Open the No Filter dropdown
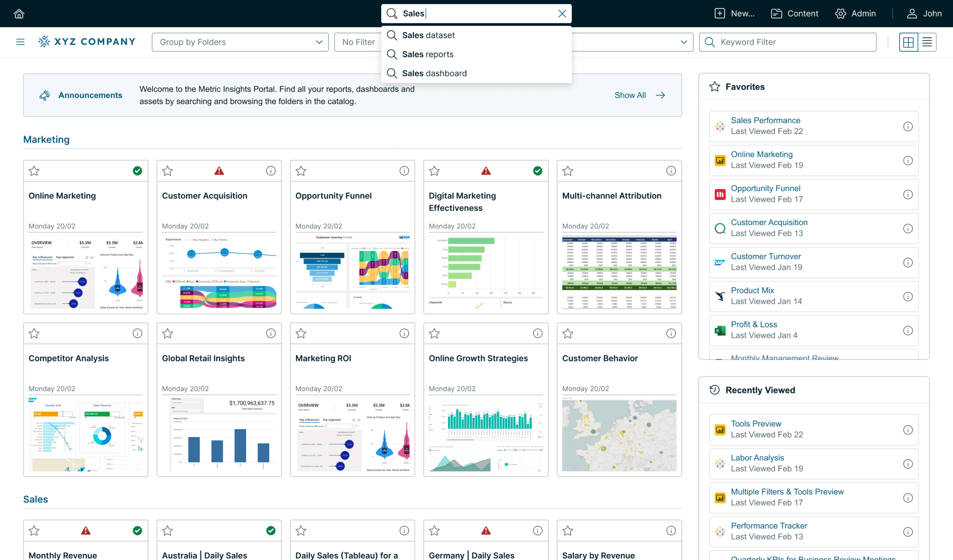 pyautogui.click(x=359, y=42)
